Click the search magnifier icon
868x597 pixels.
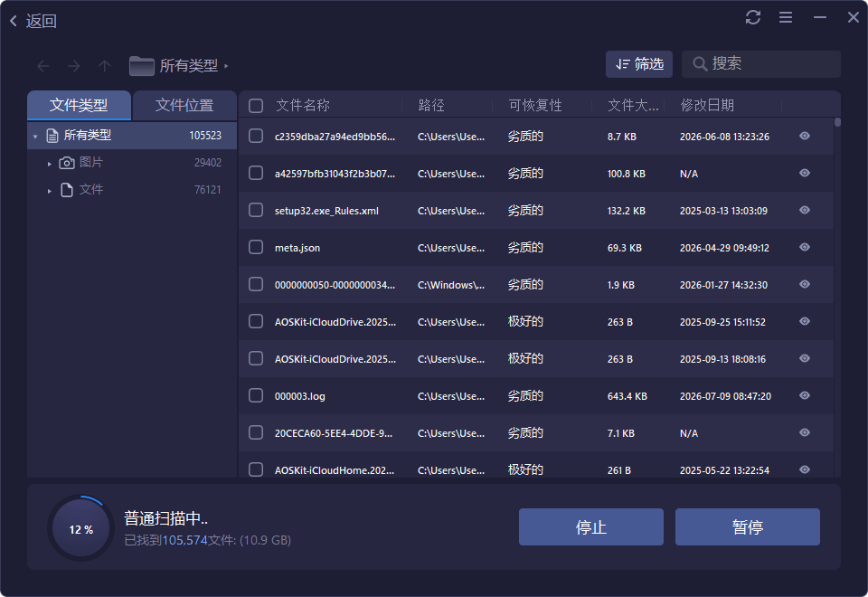(700, 63)
